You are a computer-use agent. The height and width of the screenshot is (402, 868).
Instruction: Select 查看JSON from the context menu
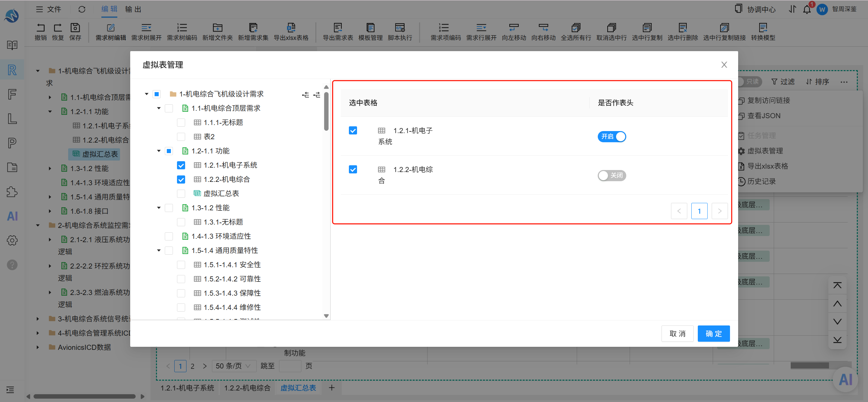pyautogui.click(x=764, y=116)
